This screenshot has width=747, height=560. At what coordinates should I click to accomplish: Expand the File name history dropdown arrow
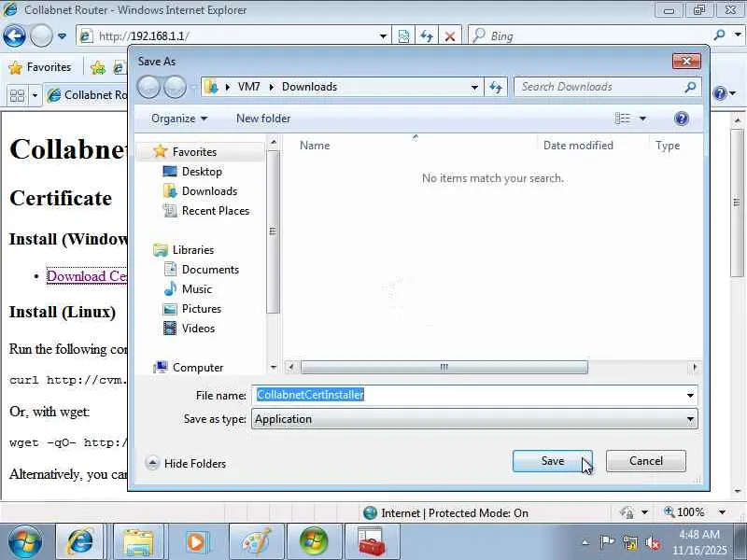(x=690, y=395)
